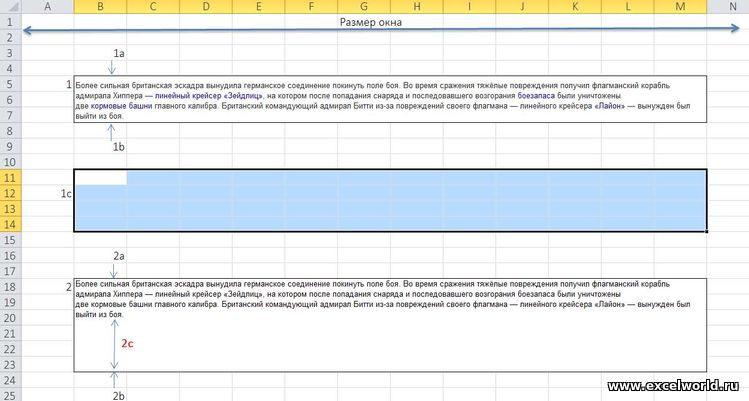Select row 16 header
The image size is (749, 401).
click(11, 256)
